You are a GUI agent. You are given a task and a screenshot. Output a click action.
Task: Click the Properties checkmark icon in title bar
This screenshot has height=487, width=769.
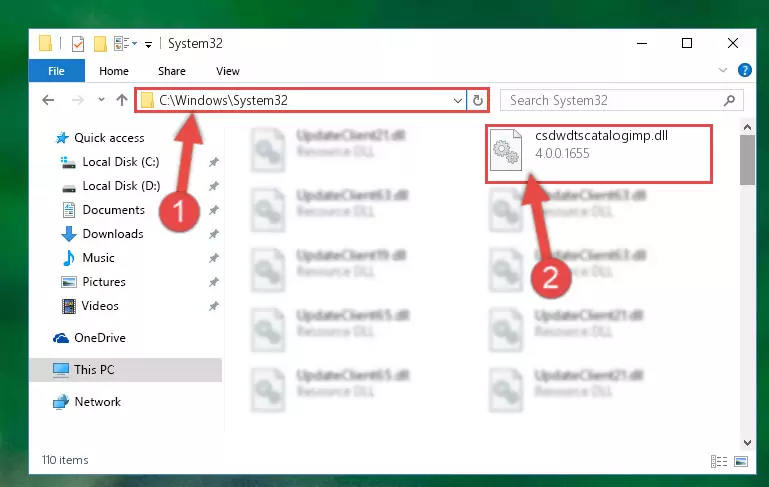click(x=77, y=44)
